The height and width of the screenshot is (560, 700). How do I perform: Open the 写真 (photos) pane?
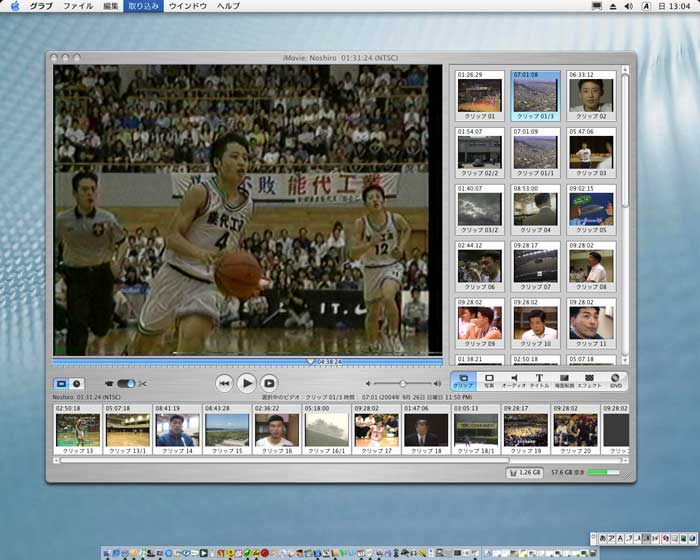(489, 381)
